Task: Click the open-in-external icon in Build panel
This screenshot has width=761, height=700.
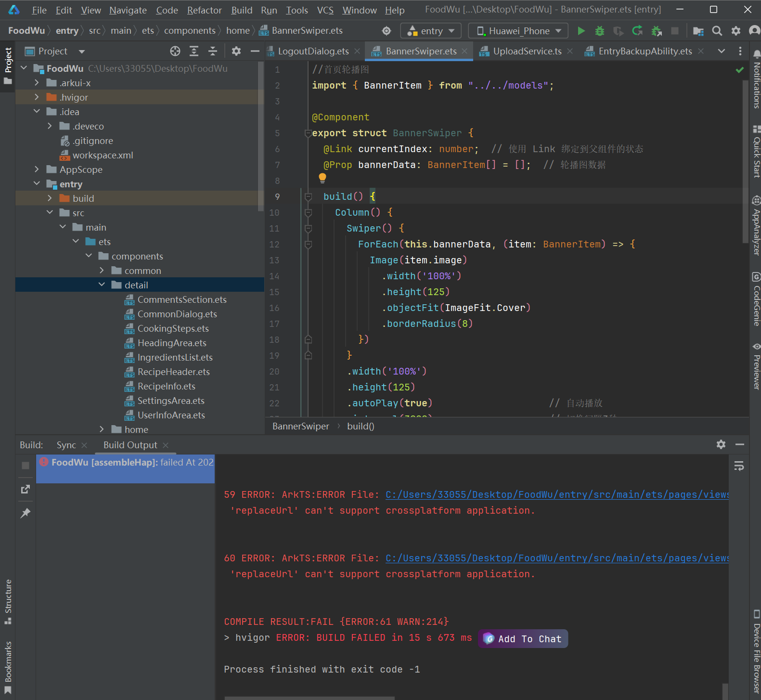Action: coord(26,489)
